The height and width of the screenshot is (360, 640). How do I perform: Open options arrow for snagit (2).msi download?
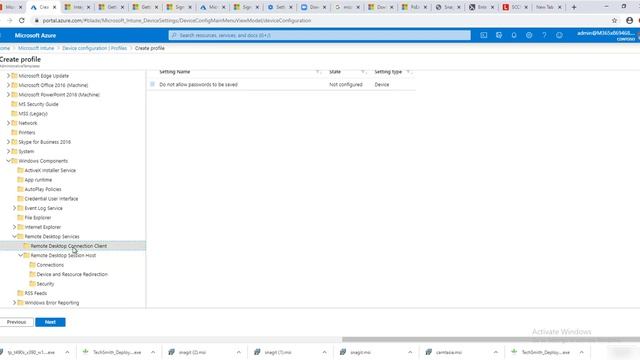click(239, 352)
